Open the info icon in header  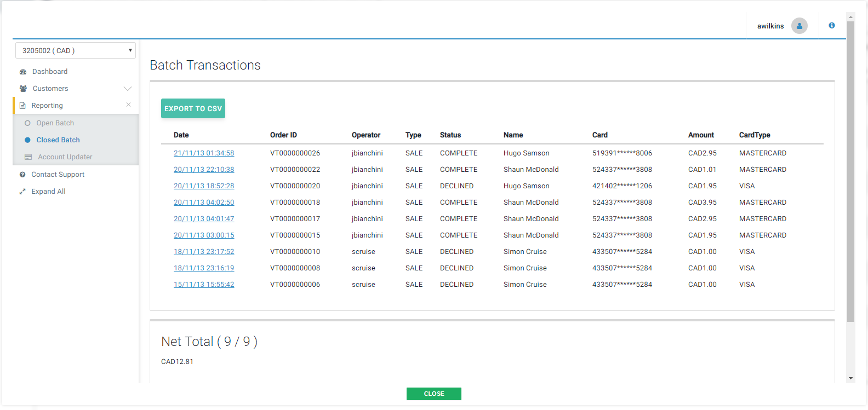coord(831,26)
